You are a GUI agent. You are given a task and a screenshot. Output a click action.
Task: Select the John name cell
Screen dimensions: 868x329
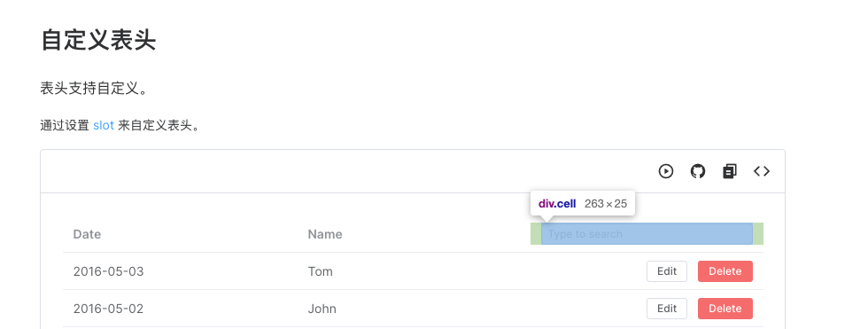(322, 309)
